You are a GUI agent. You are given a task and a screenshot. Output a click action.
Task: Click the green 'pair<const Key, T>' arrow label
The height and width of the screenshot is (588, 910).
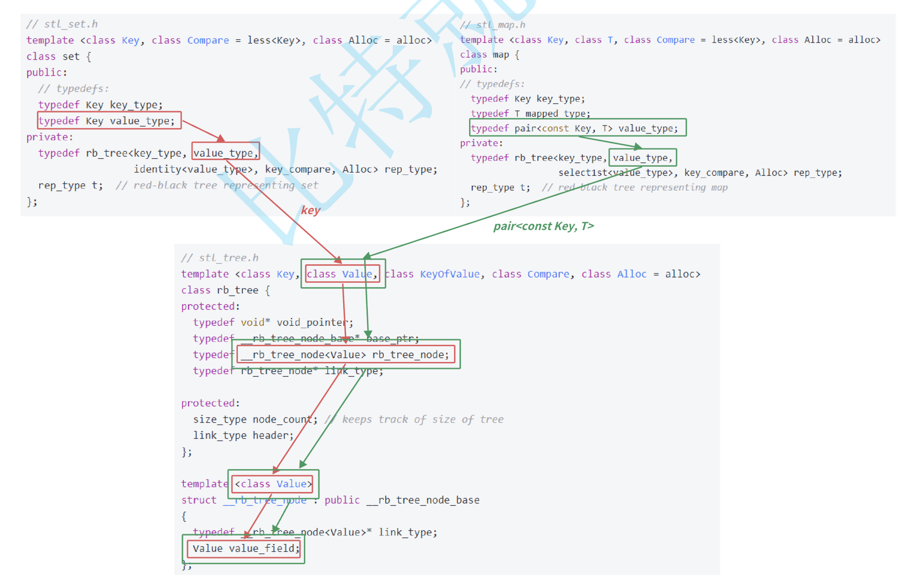coord(543,226)
